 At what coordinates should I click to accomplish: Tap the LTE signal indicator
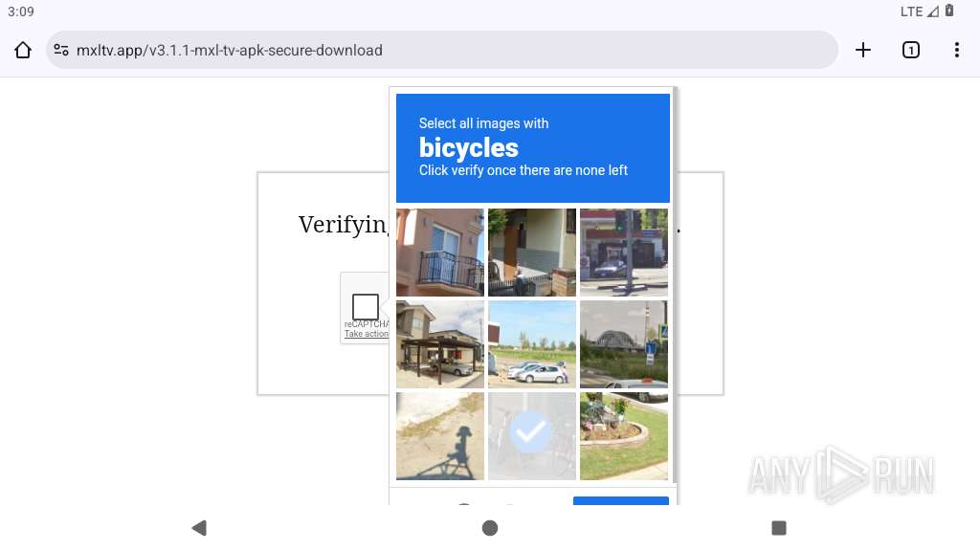click(x=919, y=11)
